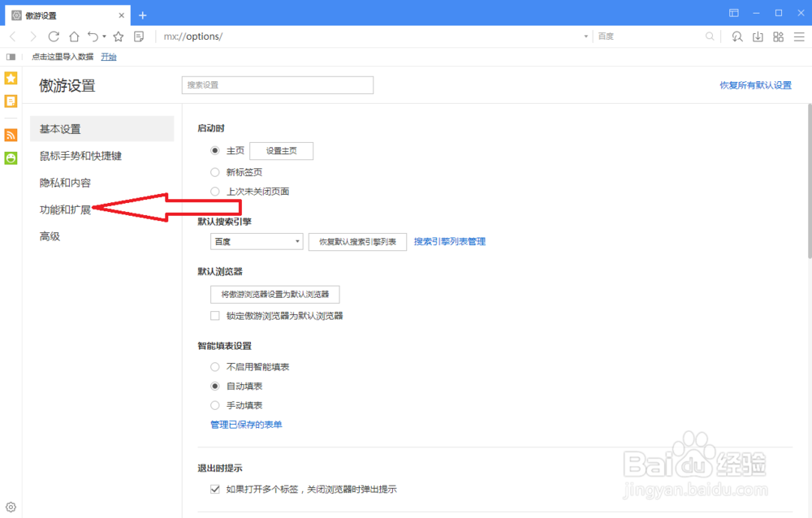Screen dimensions: 812x518
Task: Open a new tab with plus button
Action: point(142,15)
